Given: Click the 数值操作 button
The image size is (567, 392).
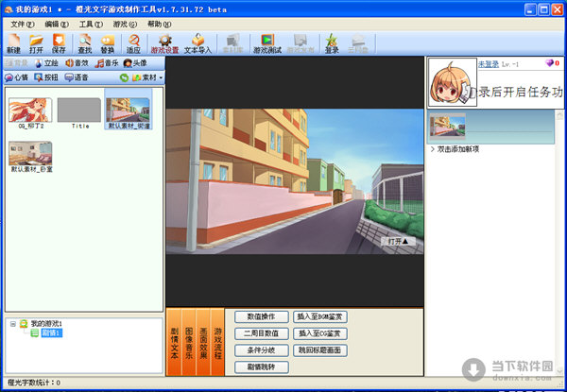Looking at the screenshot, I should click(262, 316).
